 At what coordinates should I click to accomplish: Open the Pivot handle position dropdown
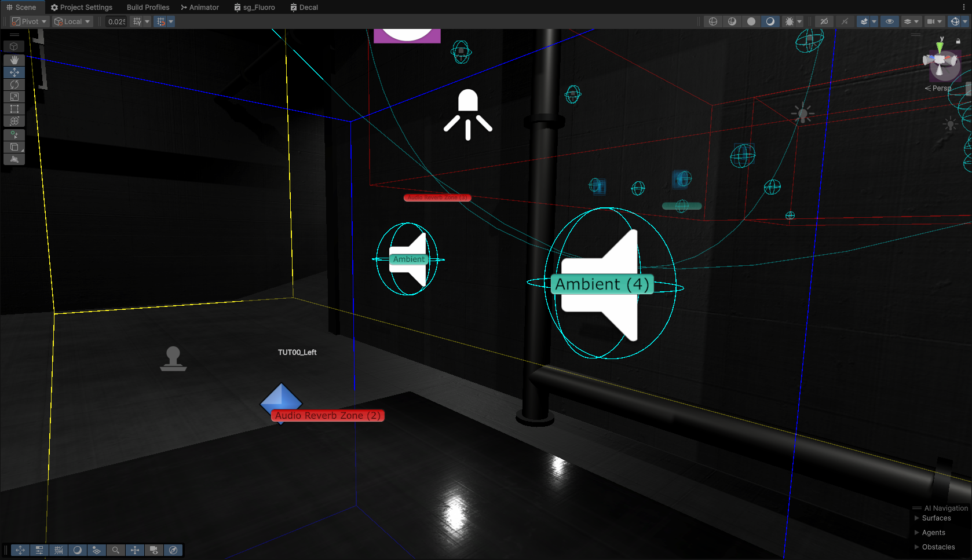coord(30,21)
